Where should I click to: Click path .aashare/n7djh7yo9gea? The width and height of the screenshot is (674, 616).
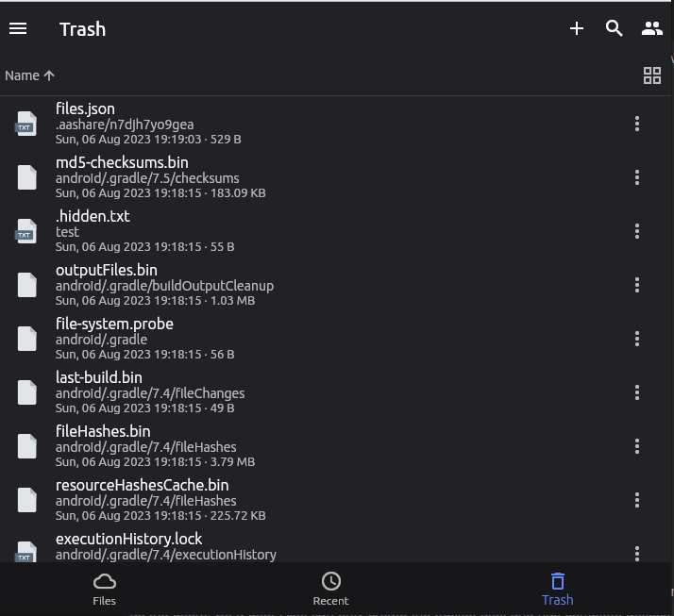[125, 125]
